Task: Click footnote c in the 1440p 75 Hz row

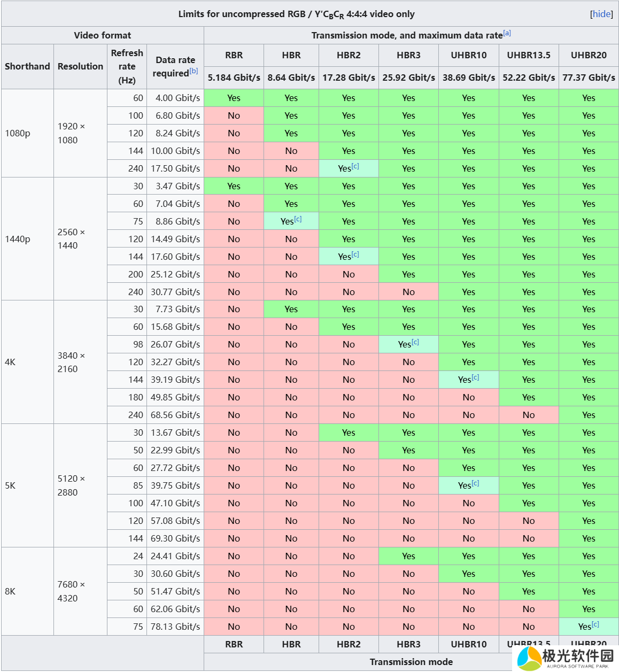Action: (298, 219)
